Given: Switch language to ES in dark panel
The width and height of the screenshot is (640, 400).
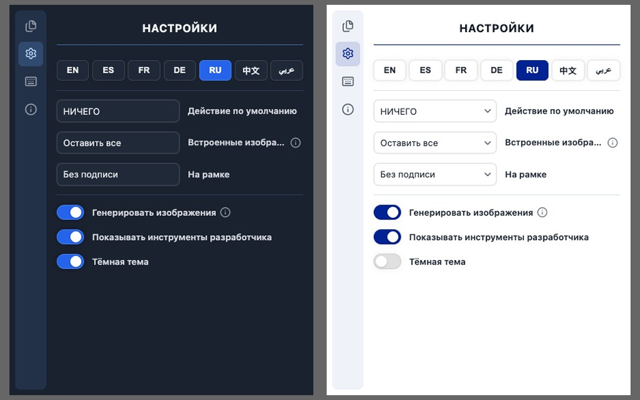Looking at the screenshot, I should click(x=108, y=70).
